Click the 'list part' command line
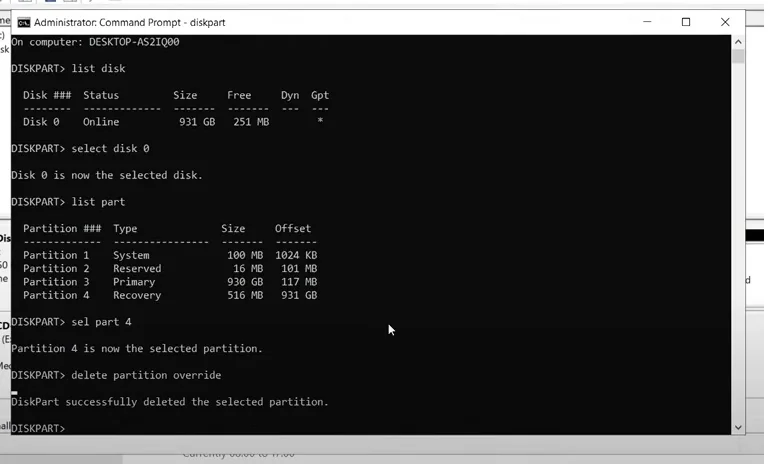 coord(68,202)
